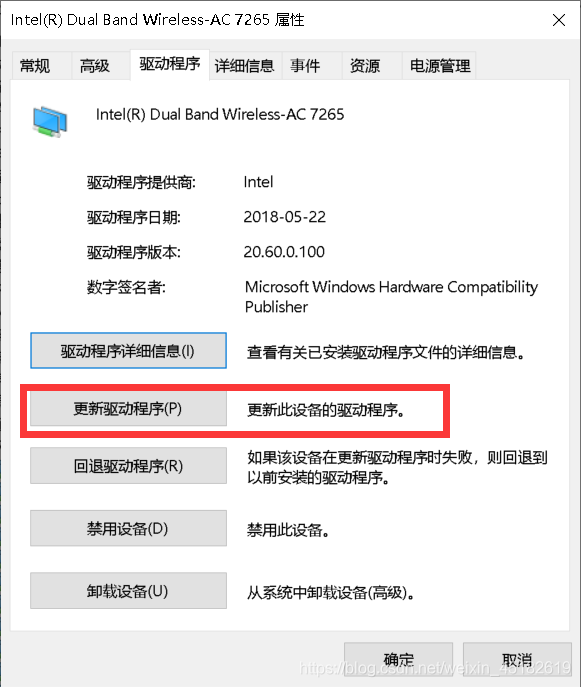Close the properties dialog with X
This screenshot has height=687, width=581.
[559, 20]
